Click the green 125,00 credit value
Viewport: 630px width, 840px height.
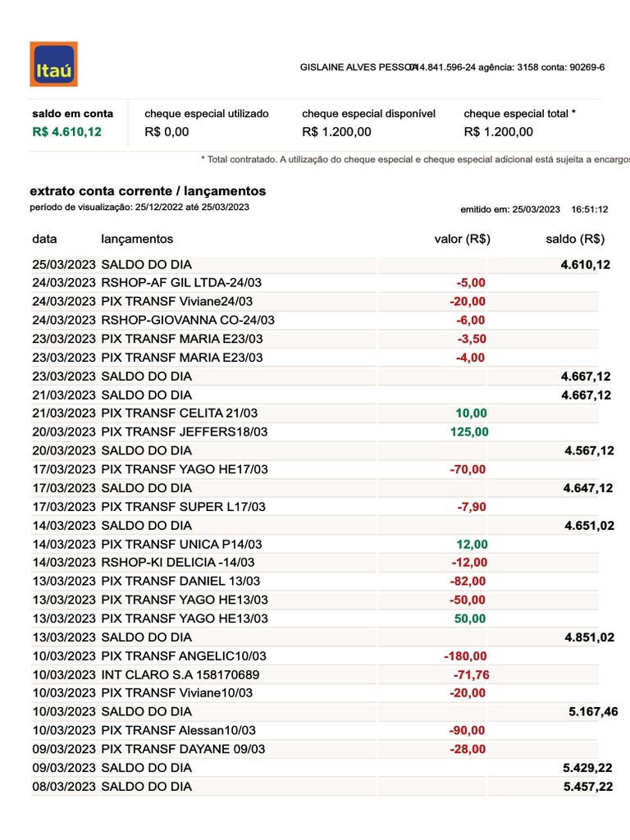(x=469, y=431)
